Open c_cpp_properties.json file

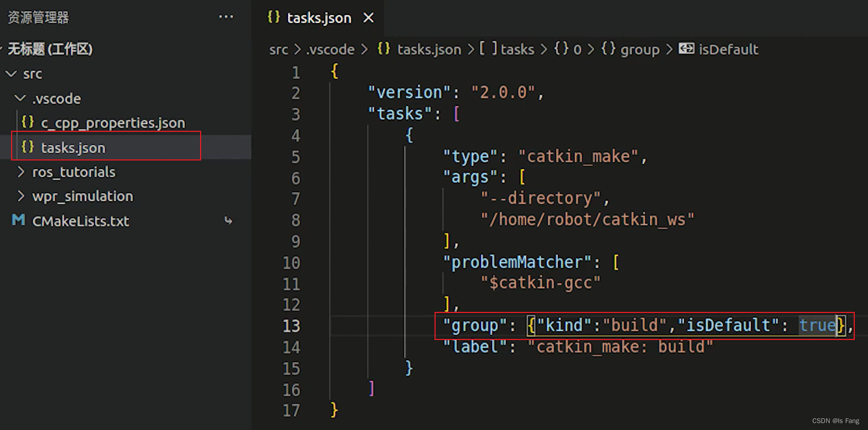pos(113,123)
